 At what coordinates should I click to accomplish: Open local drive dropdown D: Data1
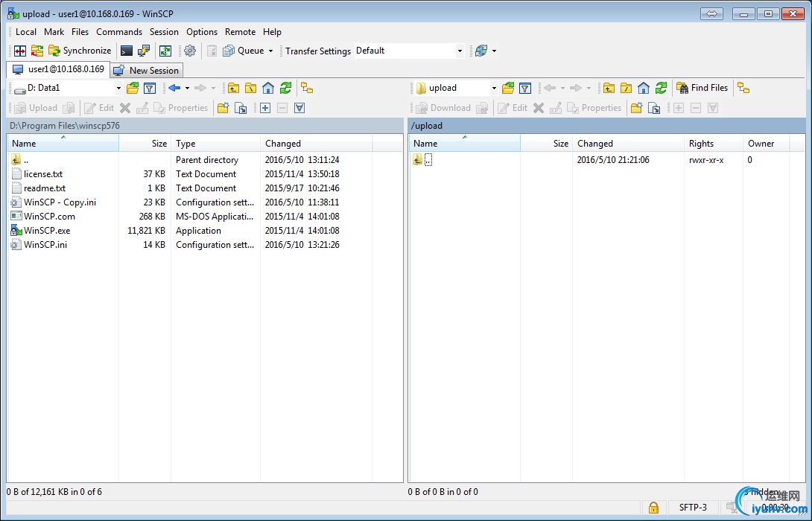[67, 89]
